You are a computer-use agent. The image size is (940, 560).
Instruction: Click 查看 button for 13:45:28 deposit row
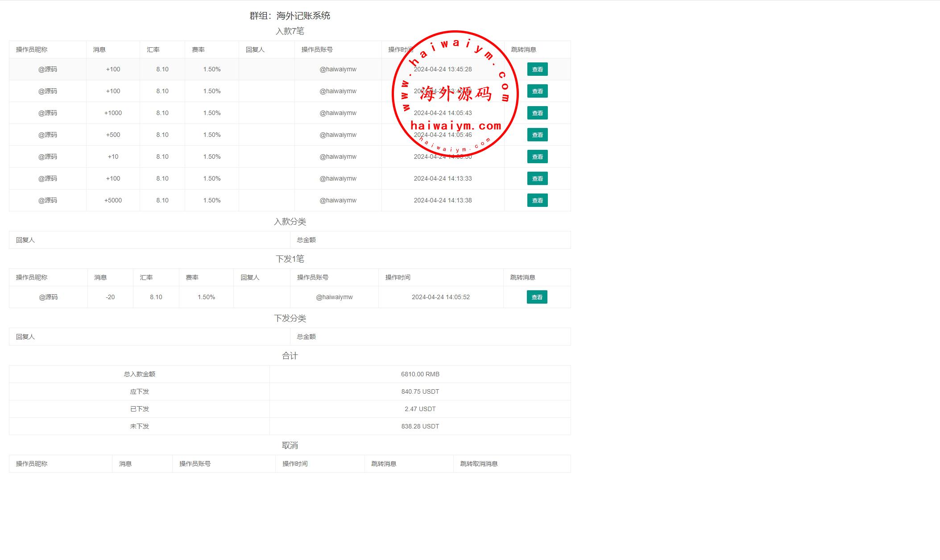[x=537, y=69]
